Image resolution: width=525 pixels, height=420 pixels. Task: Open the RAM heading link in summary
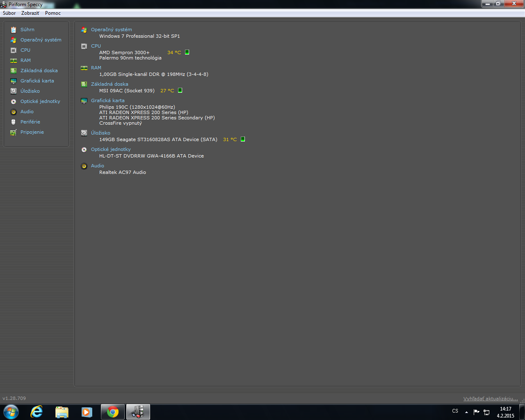tap(96, 68)
